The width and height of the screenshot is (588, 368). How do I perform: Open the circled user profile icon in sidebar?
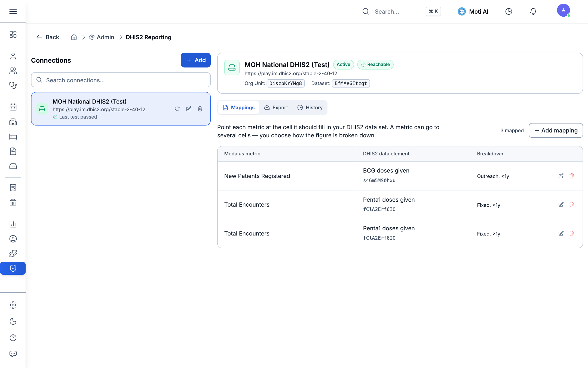pos(13,239)
